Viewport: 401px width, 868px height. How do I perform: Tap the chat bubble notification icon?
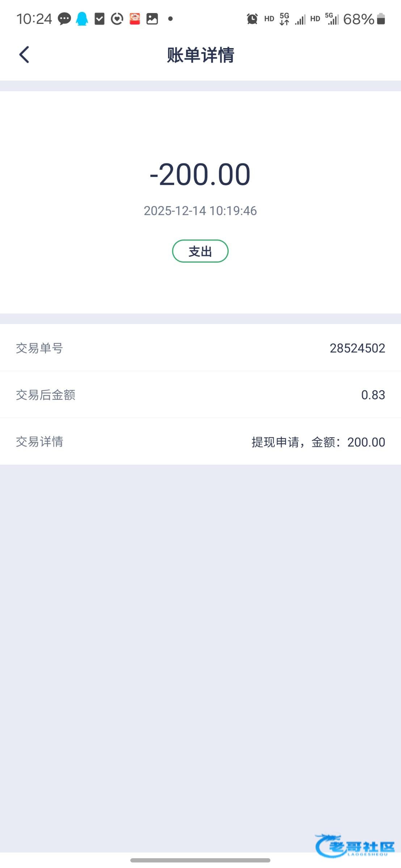click(x=64, y=19)
